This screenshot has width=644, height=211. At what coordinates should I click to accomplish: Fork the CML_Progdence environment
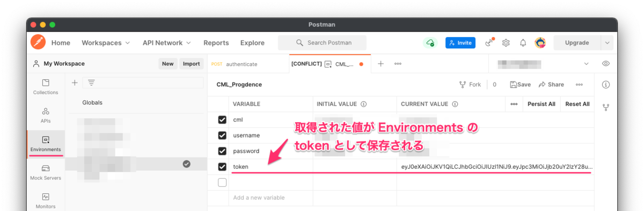pyautogui.click(x=470, y=85)
